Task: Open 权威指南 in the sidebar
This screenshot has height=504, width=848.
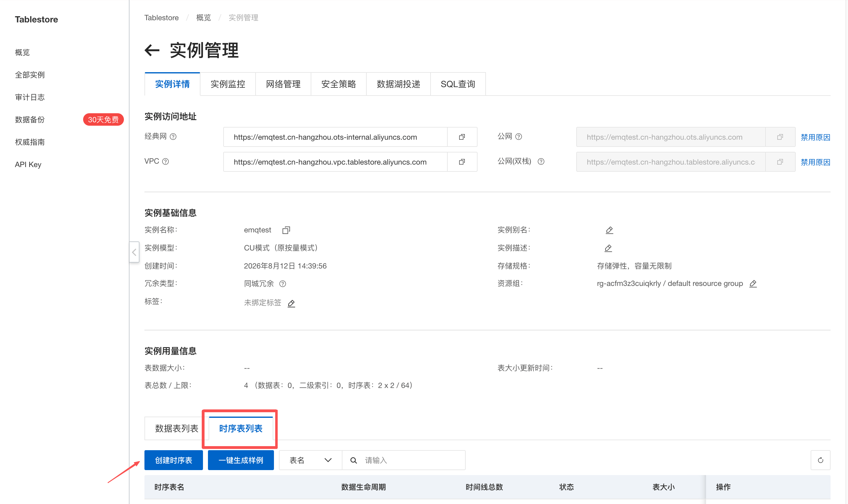Action: [x=30, y=142]
